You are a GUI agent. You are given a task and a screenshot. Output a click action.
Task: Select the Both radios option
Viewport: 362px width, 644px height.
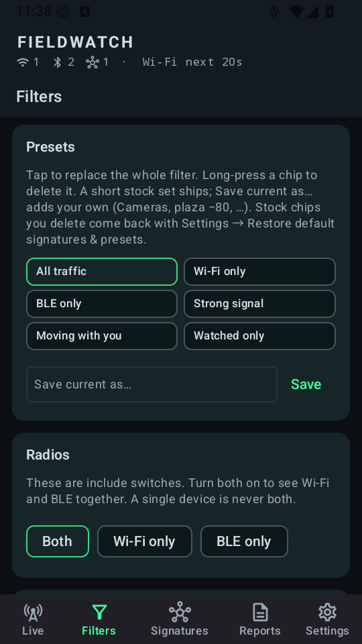pyautogui.click(x=58, y=541)
